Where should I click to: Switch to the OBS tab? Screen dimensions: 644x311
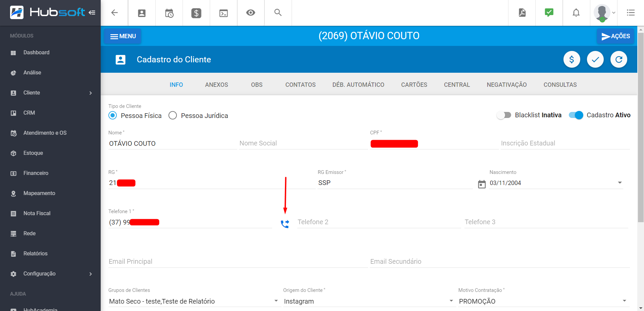[257, 85]
